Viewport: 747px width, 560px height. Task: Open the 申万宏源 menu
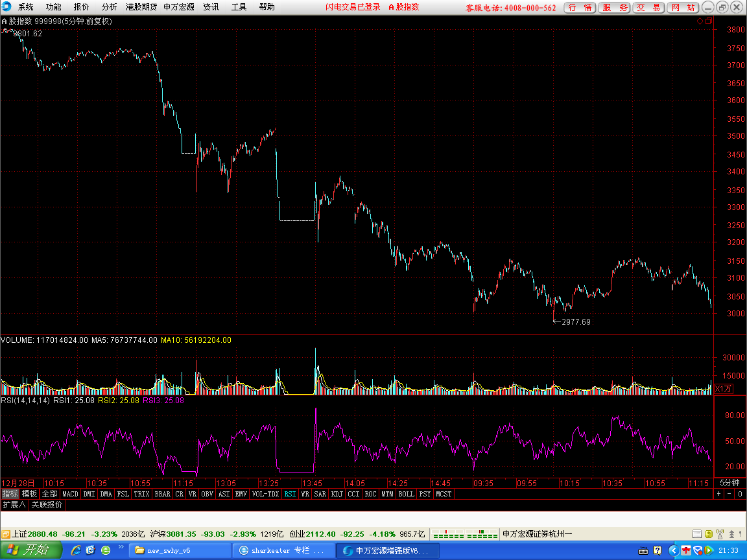coord(179,6)
